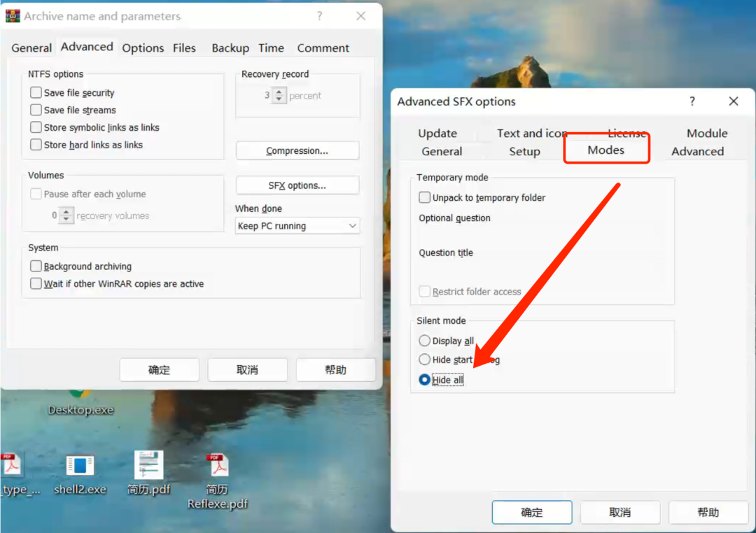Click the help question mark in Advanced SFX options
756x533 pixels.
(x=692, y=101)
